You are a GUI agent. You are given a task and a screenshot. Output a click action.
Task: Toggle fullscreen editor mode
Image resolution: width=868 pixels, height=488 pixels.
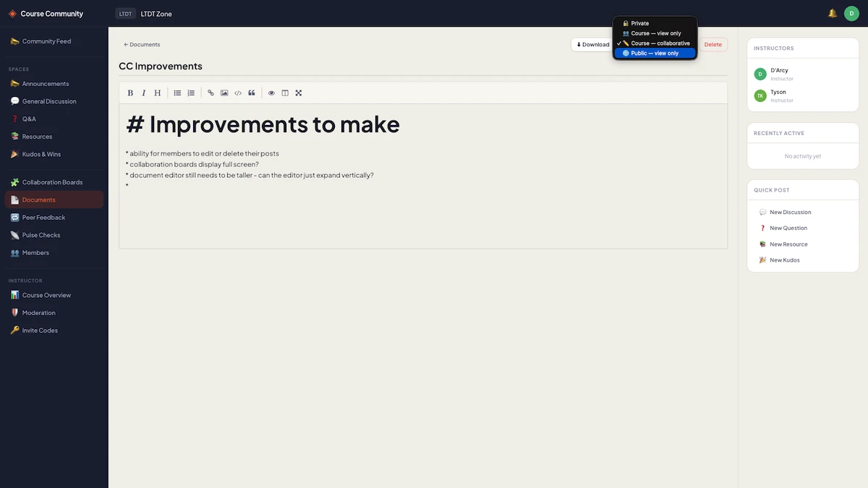click(x=299, y=93)
